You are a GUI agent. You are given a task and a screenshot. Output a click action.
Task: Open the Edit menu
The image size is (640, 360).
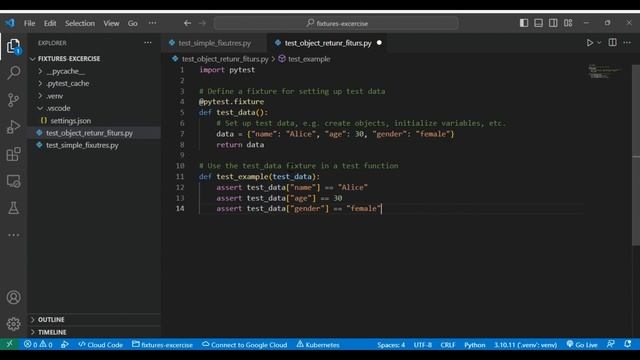pyautogui.click(x=50, y=23)
